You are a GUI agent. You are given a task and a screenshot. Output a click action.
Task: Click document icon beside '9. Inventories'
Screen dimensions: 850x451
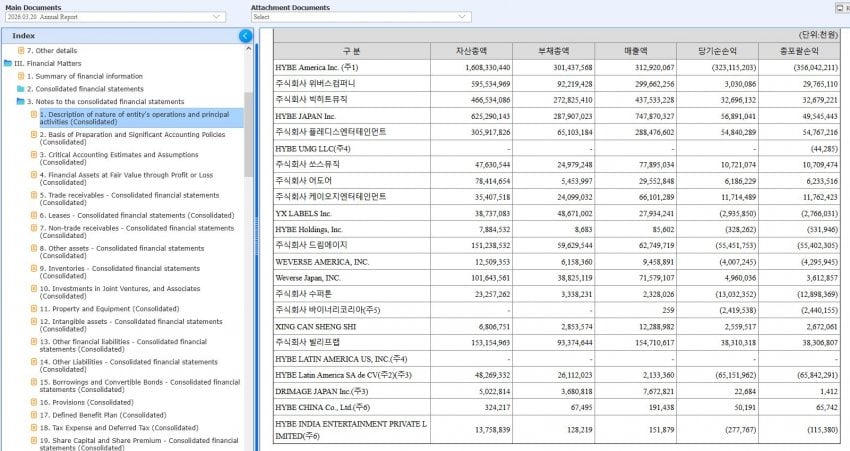(x=34, y=268)
